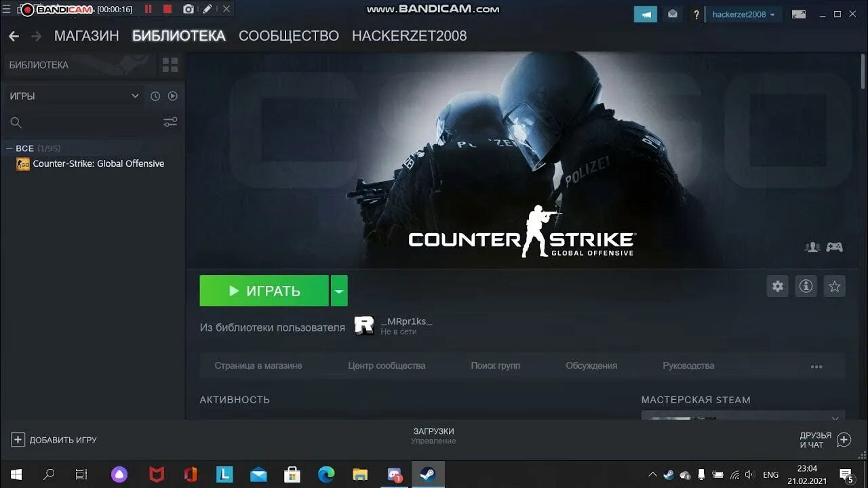Open Microsoft Edge from taskbar
The height and width of the screenshot is (488, 868).
(326, 474)
